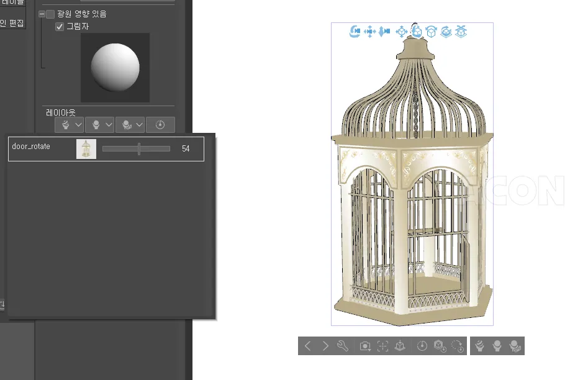This screenshot has height=380, width=588.
Task: Go to previous 3D object arrow
Action: (x=307, y=346)
